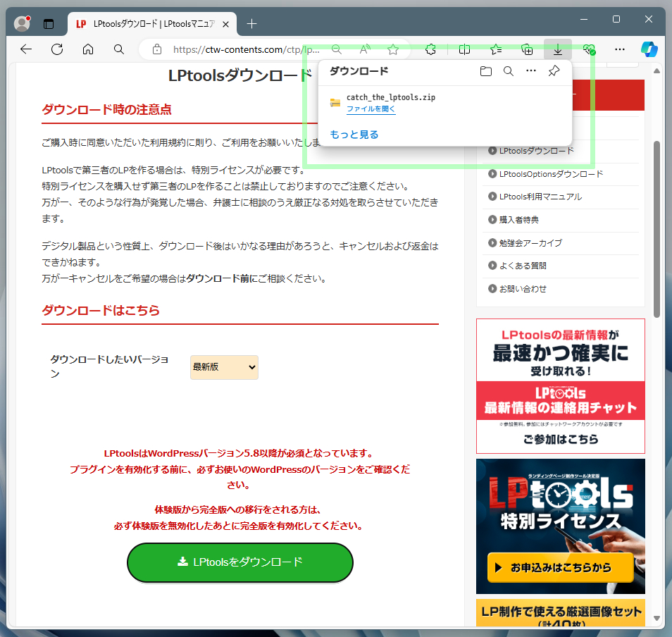Pin the Downloads panel
The width and height of the screenshot is (672, 637).
[x=554, y=71]
